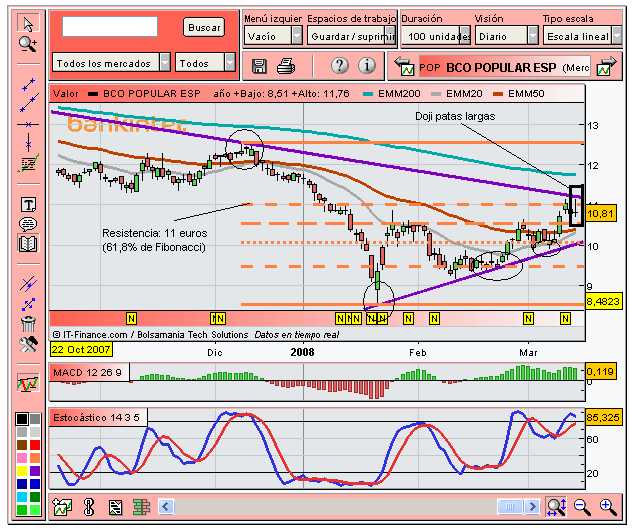The height and width of the screenshot is (530, 632).
Task: Click the zoom in magnifier icon
Action: tap(608, 507)
